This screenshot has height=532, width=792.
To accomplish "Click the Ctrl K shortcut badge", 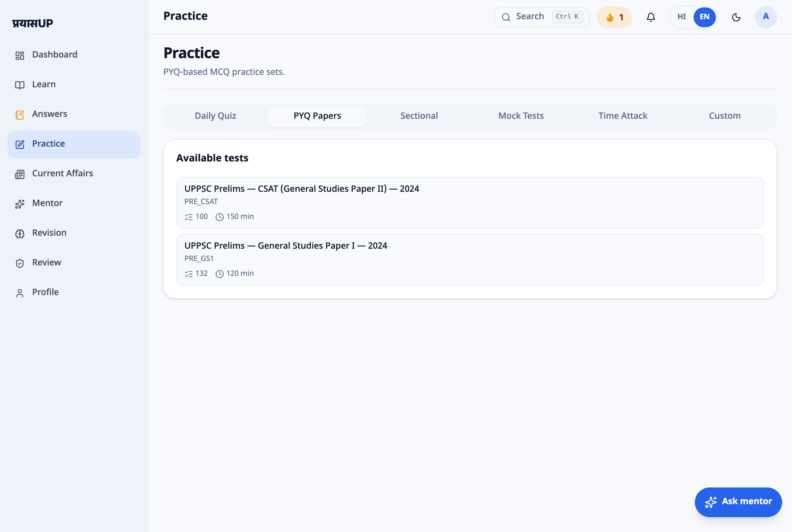I will (567, 17).
